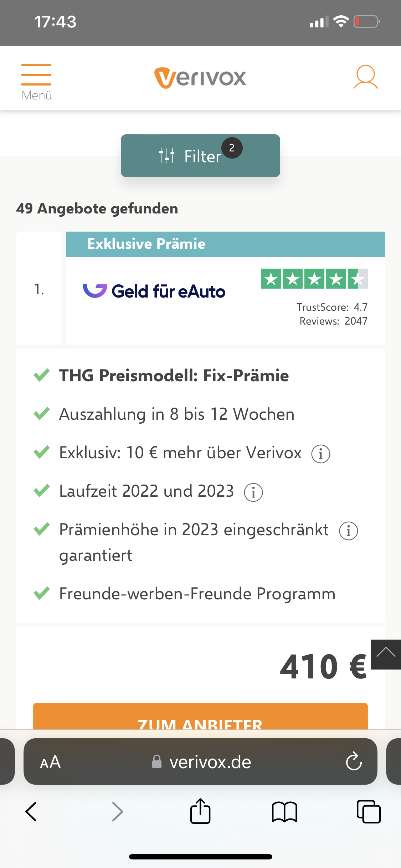401x868 pixels.
Task: Show open Safari tabs overview
Action: [369, 812]
